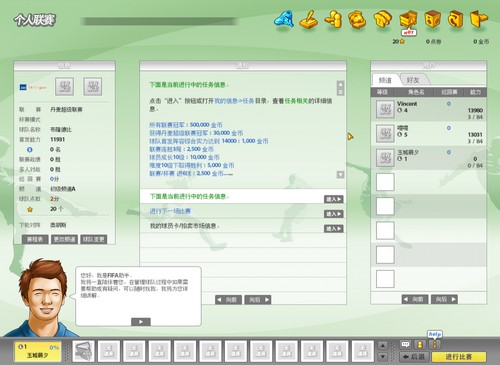This screenshot has width=500, height=365.
Task: Open the chat bubble icon in bottom bar
Action: pos(405,344)
